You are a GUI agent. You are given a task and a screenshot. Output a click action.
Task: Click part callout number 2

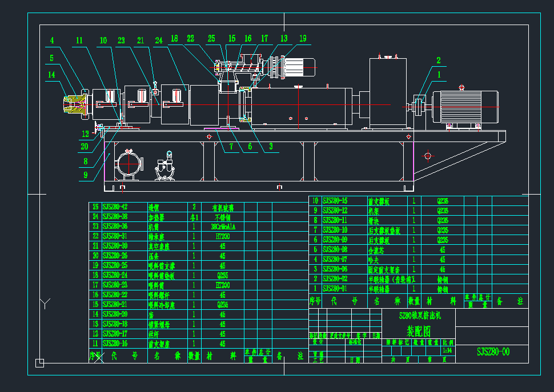pos(439,60)
